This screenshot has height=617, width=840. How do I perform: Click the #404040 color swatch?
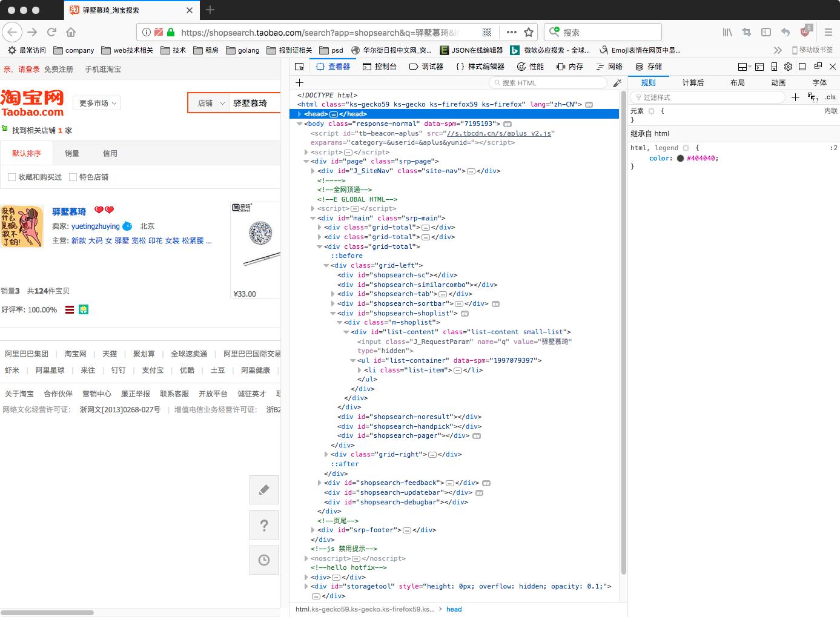(680, 159)
